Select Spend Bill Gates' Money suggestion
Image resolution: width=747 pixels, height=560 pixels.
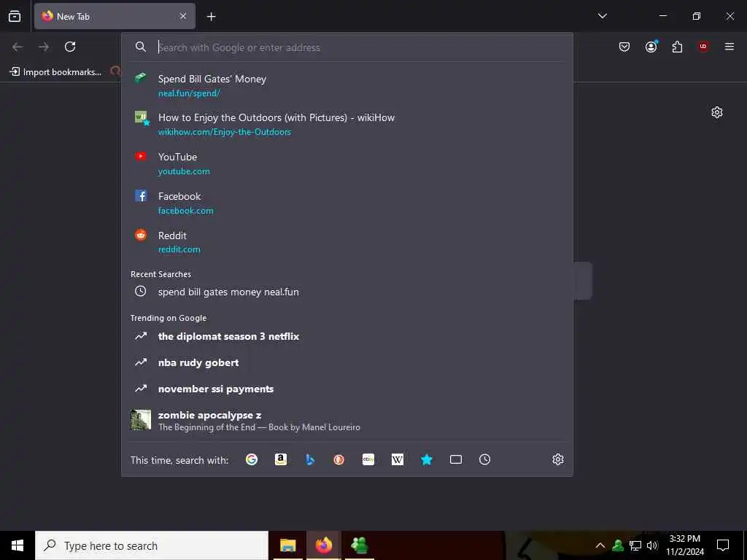pyautogui.click(x=347, y=85)
